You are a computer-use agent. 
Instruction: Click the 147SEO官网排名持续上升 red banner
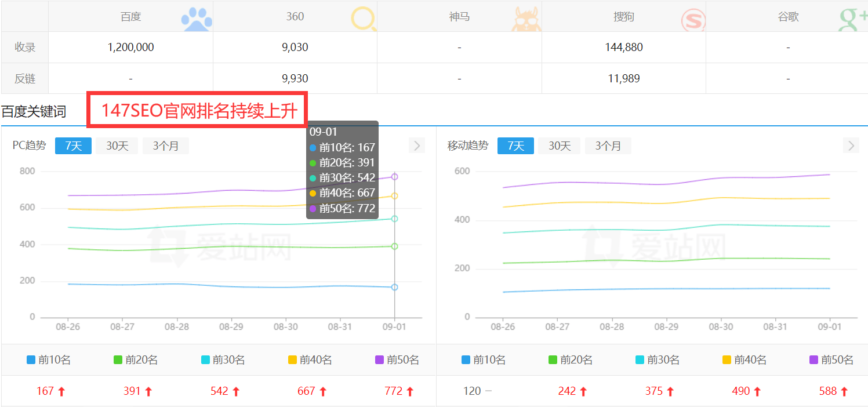[197, 109]
